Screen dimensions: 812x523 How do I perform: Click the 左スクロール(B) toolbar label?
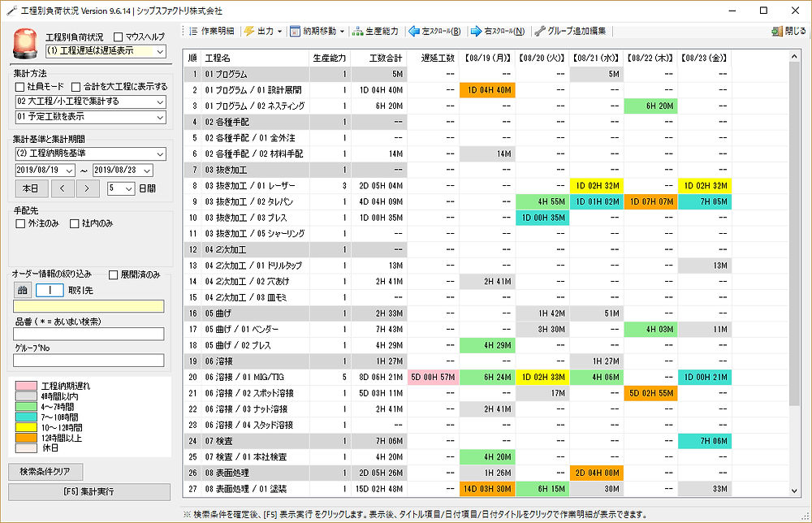[441, 31]
